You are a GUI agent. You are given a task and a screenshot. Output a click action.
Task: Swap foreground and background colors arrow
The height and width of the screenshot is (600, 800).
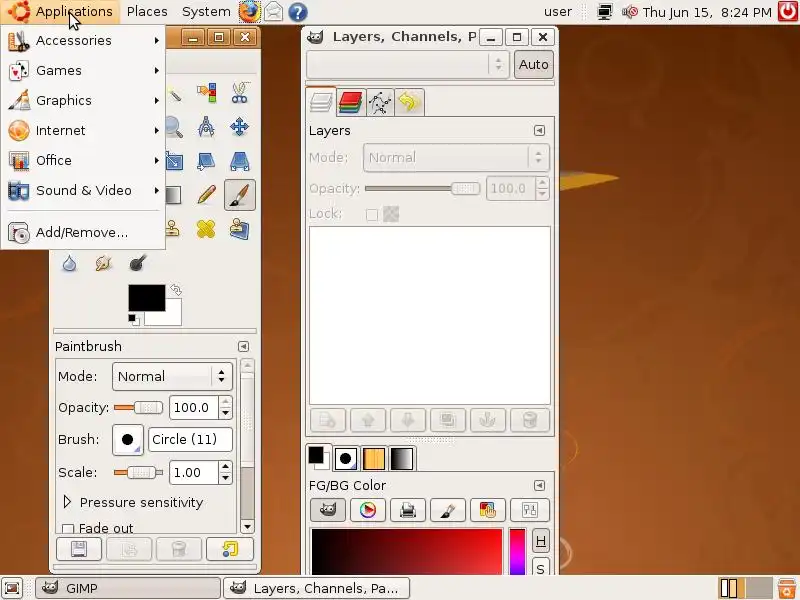[x=176, y=290]
